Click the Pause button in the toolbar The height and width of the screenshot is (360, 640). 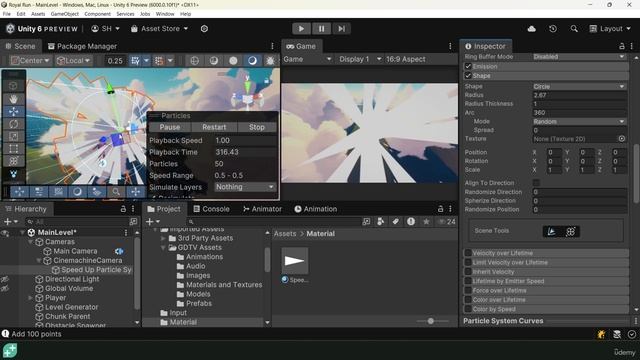coord(321,29)
